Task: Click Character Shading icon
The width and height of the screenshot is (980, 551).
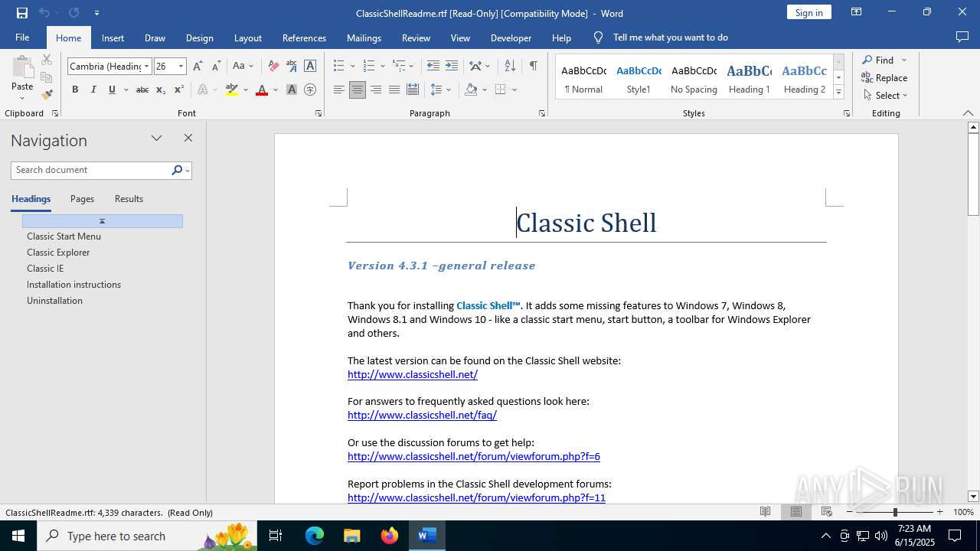Action: 292,90
